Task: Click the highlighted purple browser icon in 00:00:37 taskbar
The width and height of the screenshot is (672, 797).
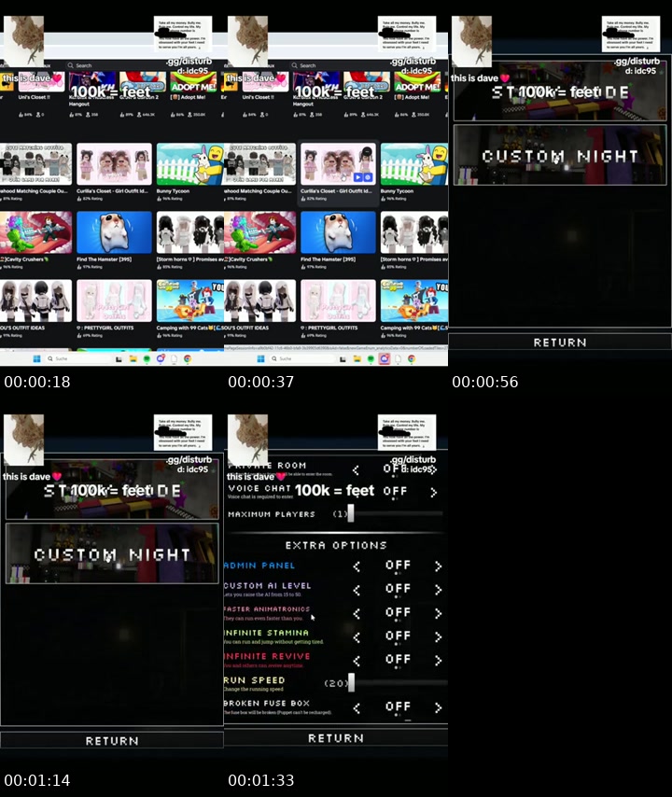Action: pos(385,359)
